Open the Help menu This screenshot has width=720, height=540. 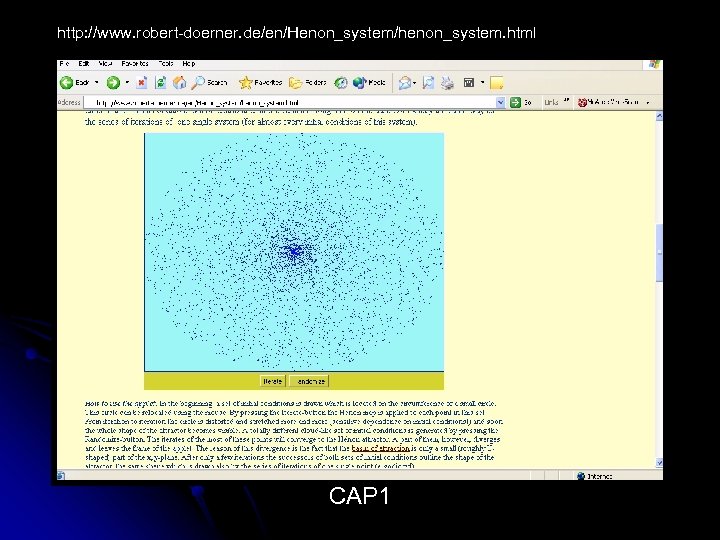tap(189, 63)
